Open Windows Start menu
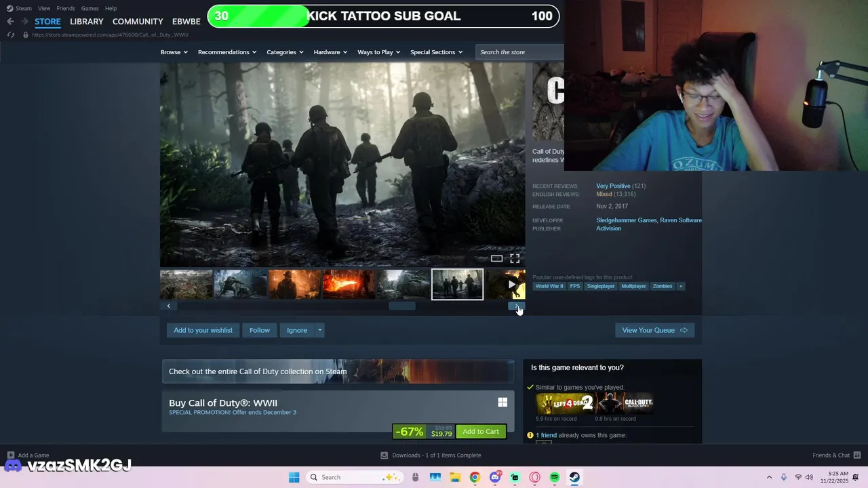The height and width of the screenshot is (488, 868). pyautogui.click(x=294, y=477)
